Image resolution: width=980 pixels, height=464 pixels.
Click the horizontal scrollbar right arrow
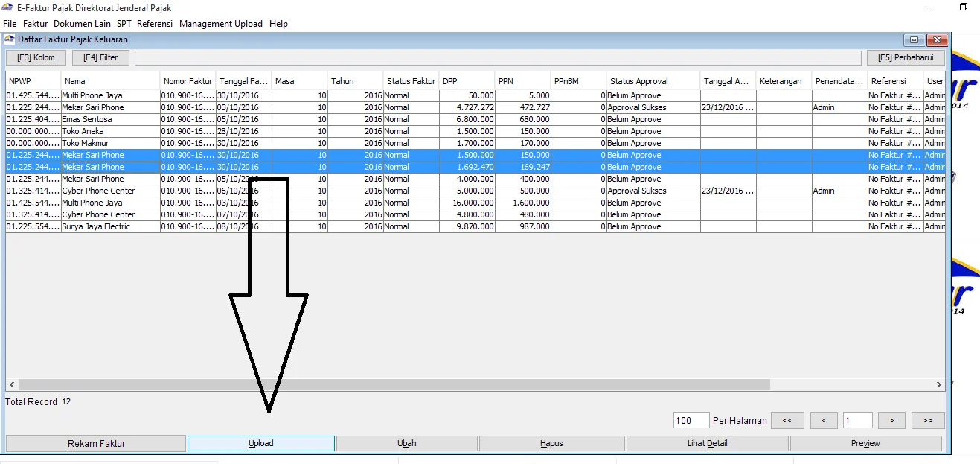[939, 385]
